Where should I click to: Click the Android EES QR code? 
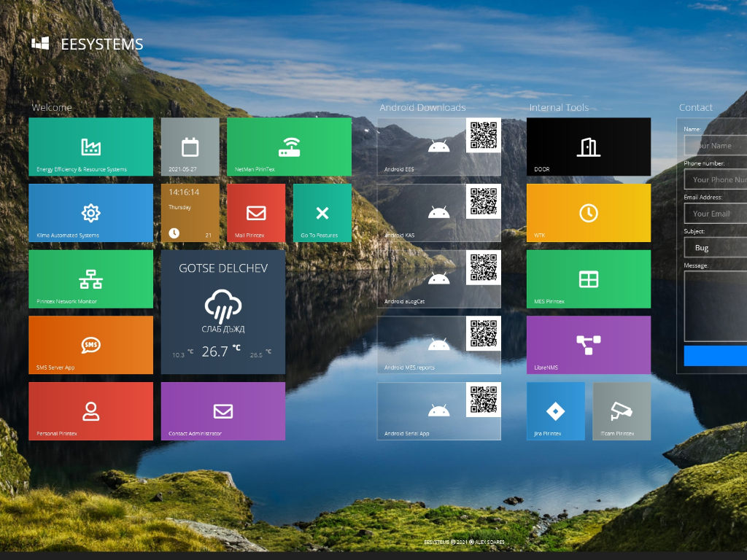[484, 135]
